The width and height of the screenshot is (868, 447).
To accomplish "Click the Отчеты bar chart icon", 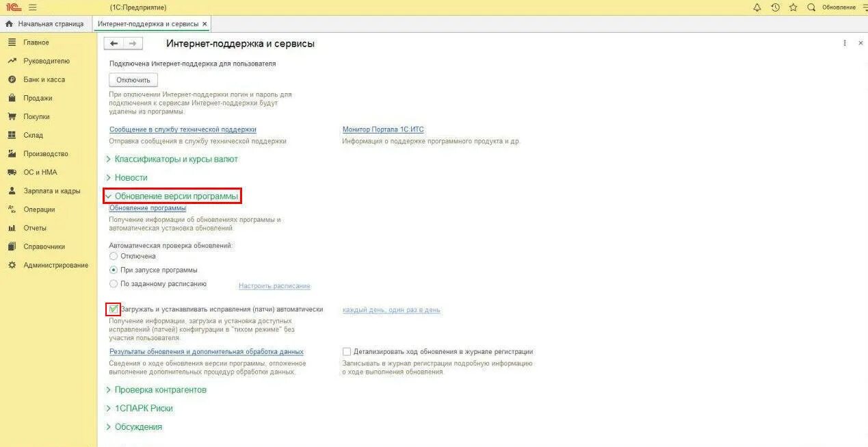I will coord(12,228).
